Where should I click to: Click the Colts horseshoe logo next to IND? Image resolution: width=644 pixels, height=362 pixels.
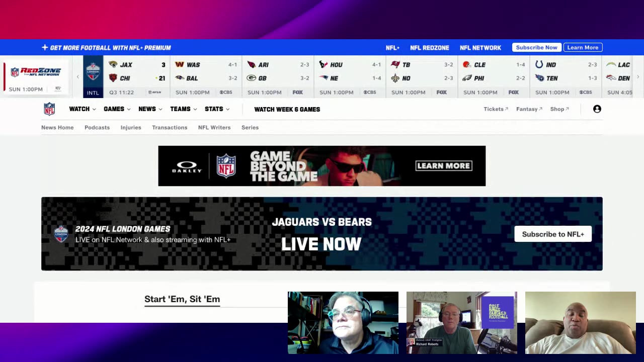[539, 64]
